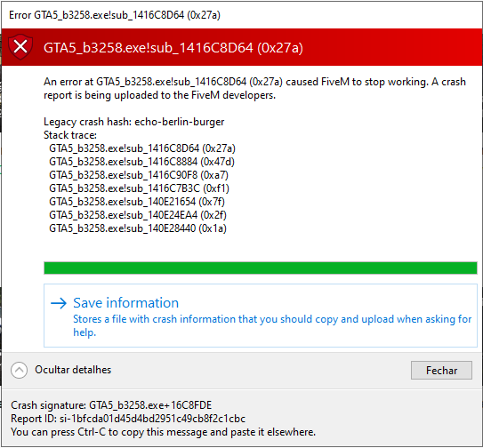The height and width of the screenshot is (448, 483).
Task: Collapse details using the circular chevron icon
Action: (19, 370)
